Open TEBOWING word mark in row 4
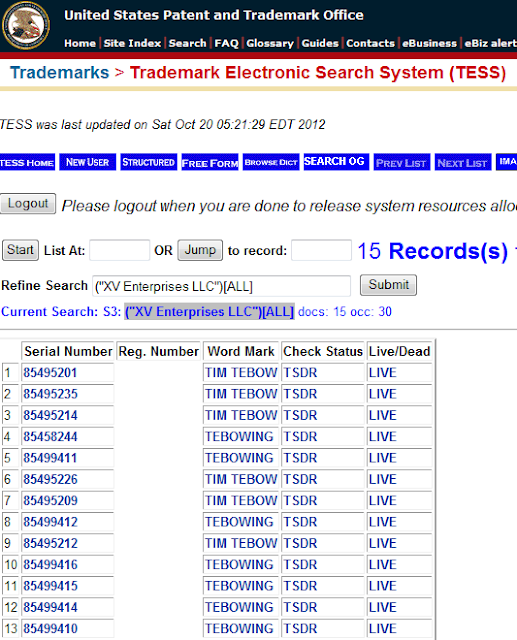 [x=239, y=437]
